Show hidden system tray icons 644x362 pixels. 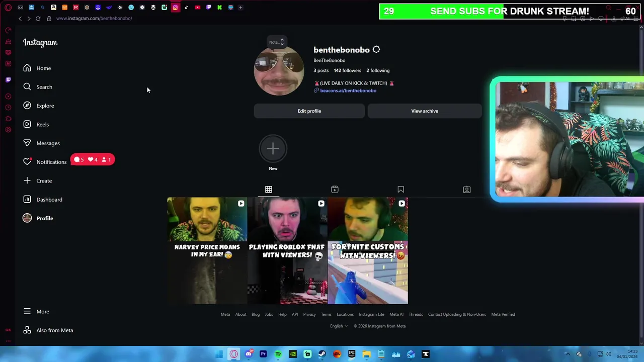click(568, 354)
